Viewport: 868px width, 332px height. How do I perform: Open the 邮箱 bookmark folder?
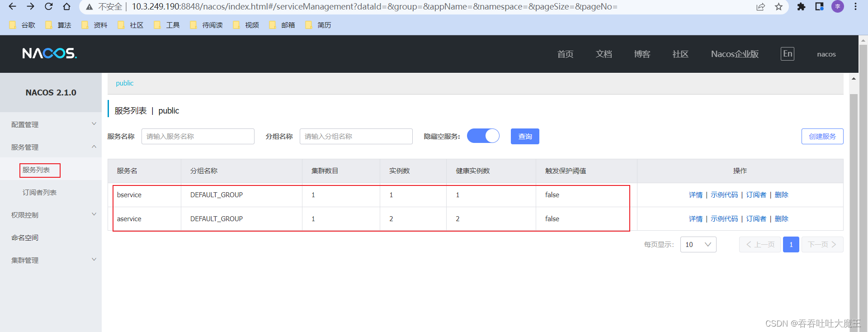click(x=282, y=25)
